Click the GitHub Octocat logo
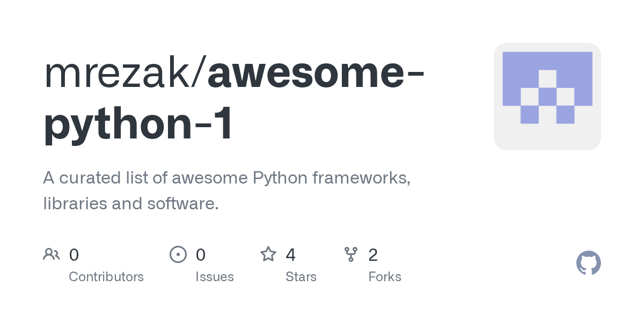Screen dimensions: 644x322 pos(589,263)
